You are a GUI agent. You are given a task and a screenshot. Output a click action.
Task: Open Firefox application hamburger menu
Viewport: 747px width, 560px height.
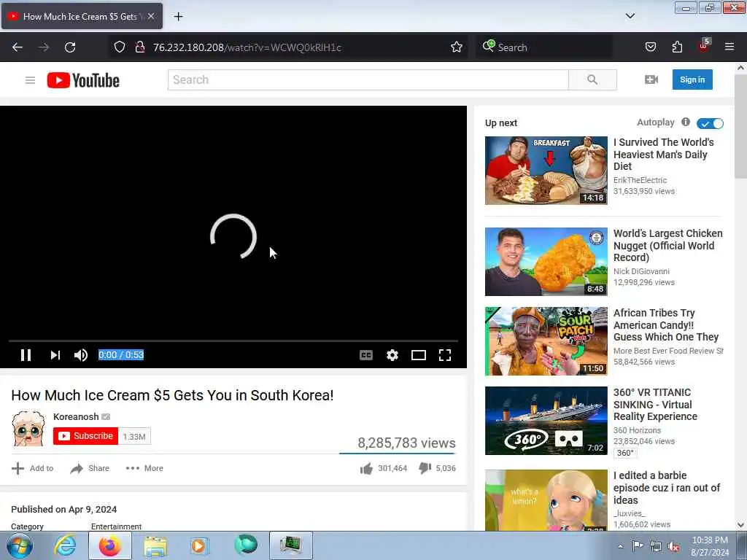pos(729,47)
